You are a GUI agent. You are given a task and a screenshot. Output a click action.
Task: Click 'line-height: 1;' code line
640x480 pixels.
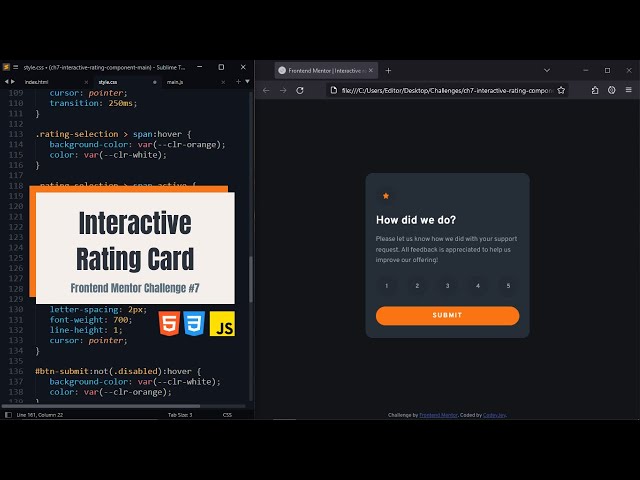click(86, 330)
